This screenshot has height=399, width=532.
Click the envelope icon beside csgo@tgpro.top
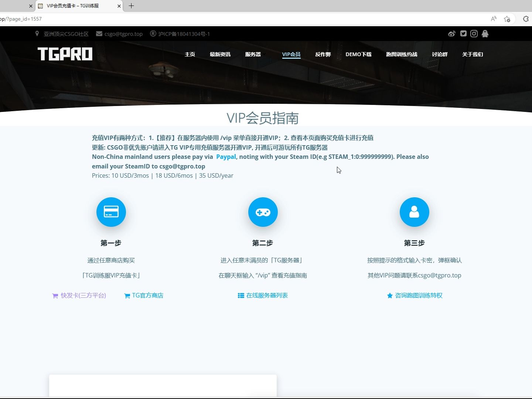(99, 34)
